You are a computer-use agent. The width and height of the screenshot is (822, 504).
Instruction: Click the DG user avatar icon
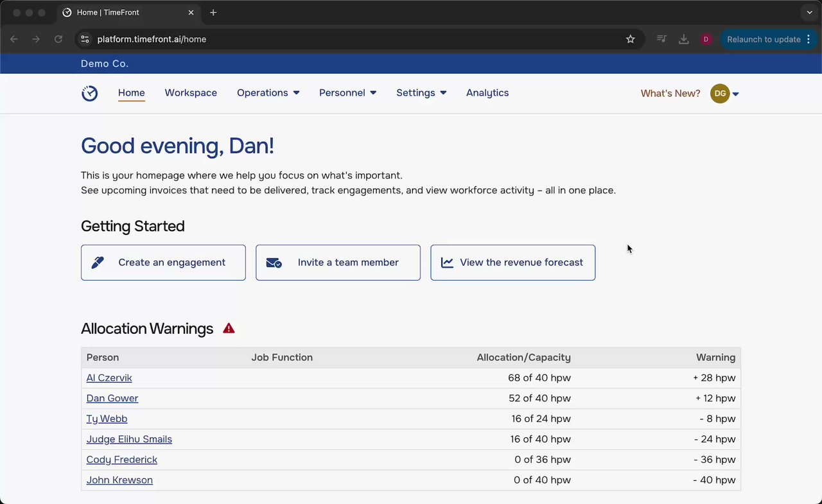pyautogui.click(x=720, y=94)
